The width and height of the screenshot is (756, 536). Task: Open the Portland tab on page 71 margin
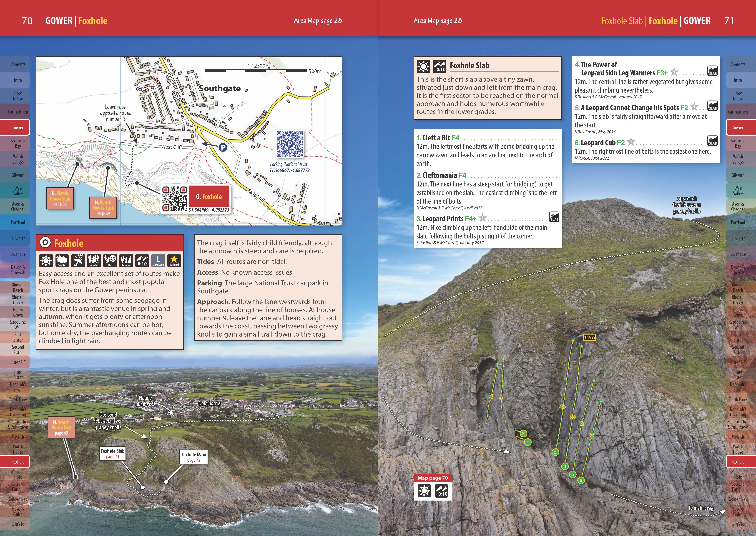[741, 222]
